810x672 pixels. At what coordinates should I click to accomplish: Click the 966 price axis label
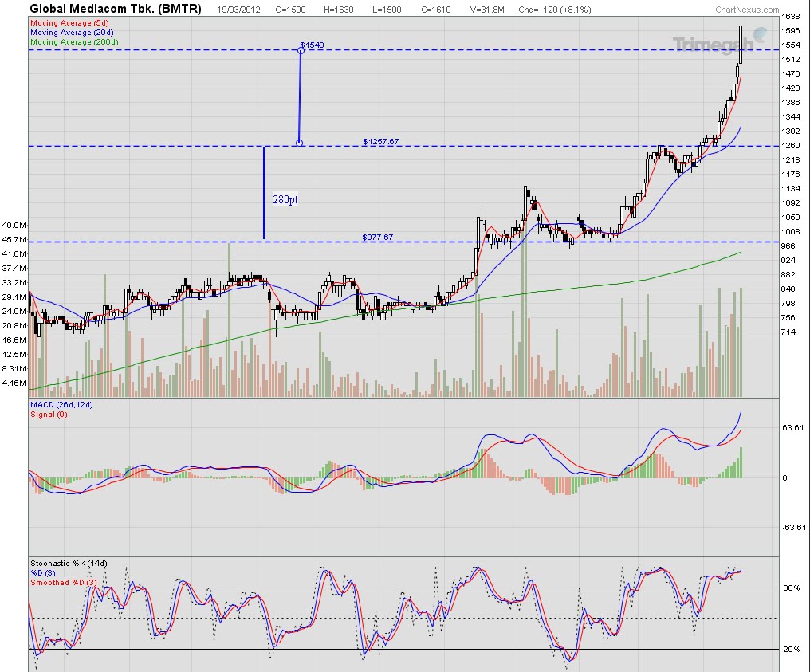(788, 246)
